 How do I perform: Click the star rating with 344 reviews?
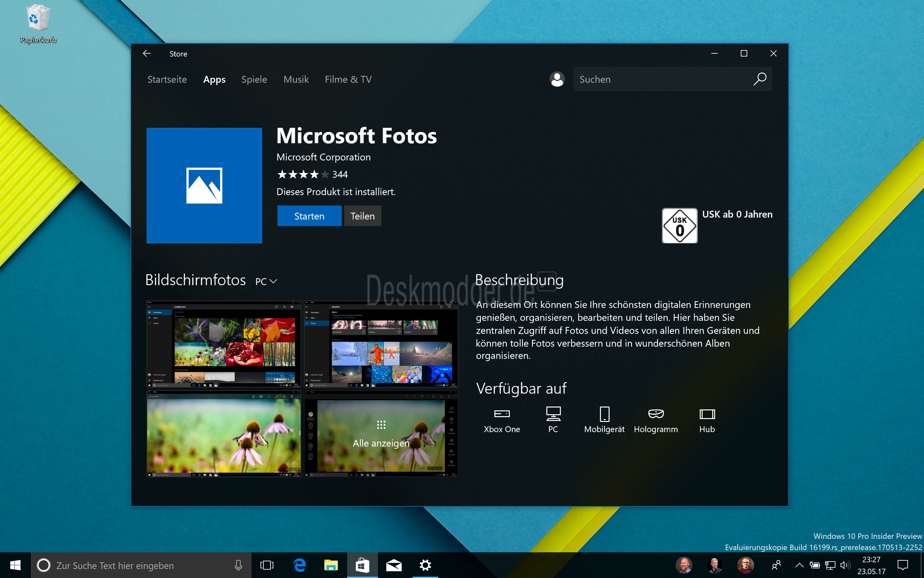312,174
